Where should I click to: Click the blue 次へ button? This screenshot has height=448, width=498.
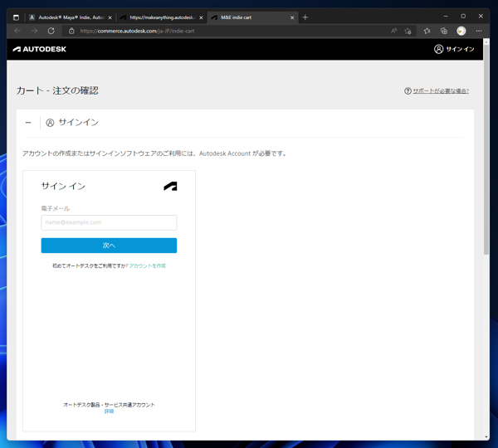coord(109,246)
